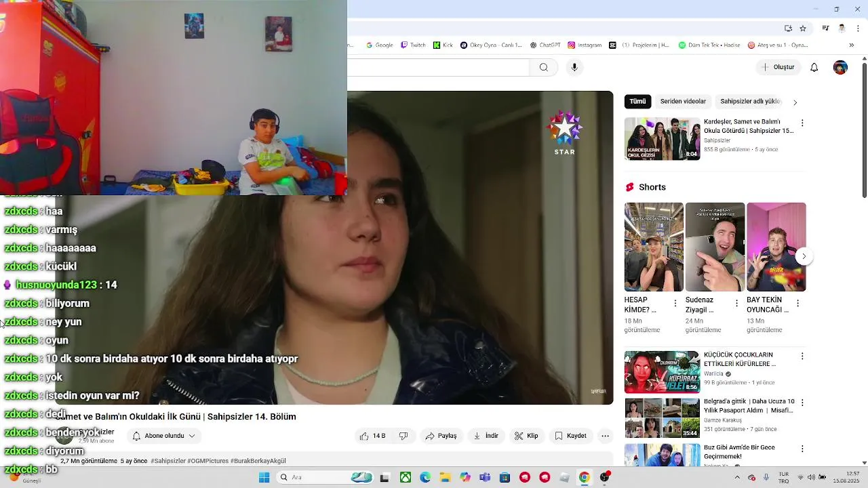Open options for the Belgrad'a gittik video
868x488 pixels.
[x=802, y=403]
